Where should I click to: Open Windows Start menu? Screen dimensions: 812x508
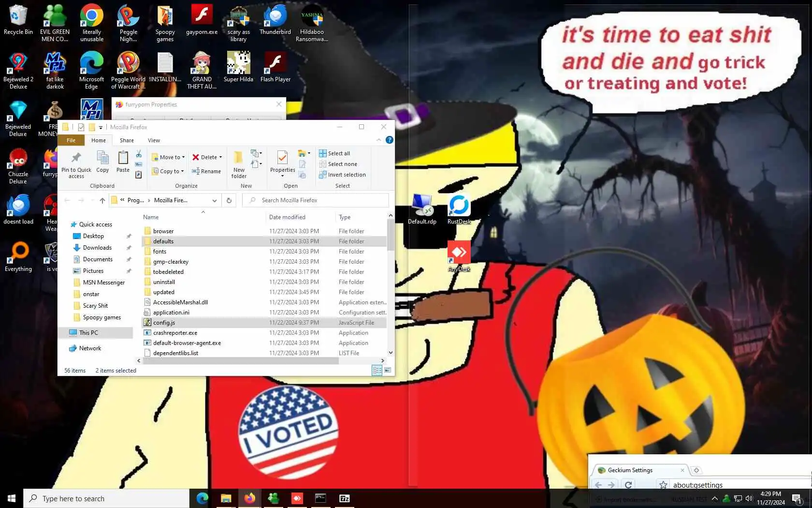click(x=12, y=498)
